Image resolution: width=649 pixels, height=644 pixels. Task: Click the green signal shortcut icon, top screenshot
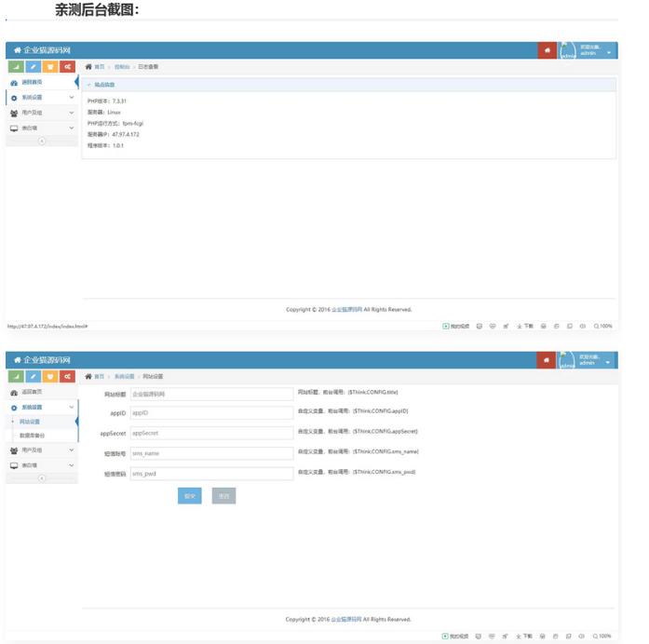pyautogui.click(x=16, y=67)
